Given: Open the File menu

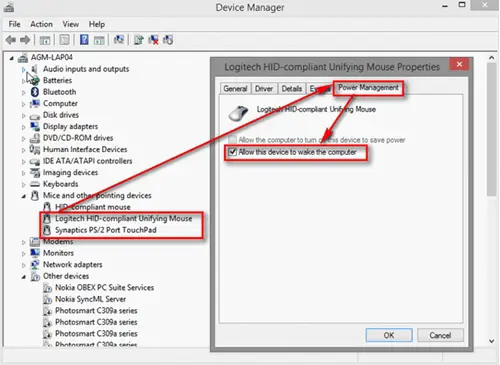Looking at the screenshot, I should click(x=14, y=24).
